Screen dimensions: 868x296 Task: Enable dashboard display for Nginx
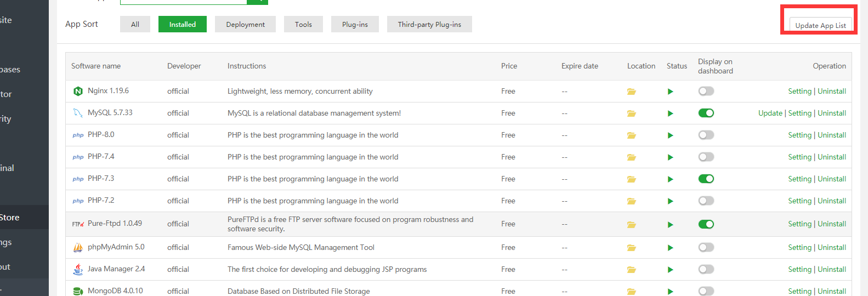706,91
